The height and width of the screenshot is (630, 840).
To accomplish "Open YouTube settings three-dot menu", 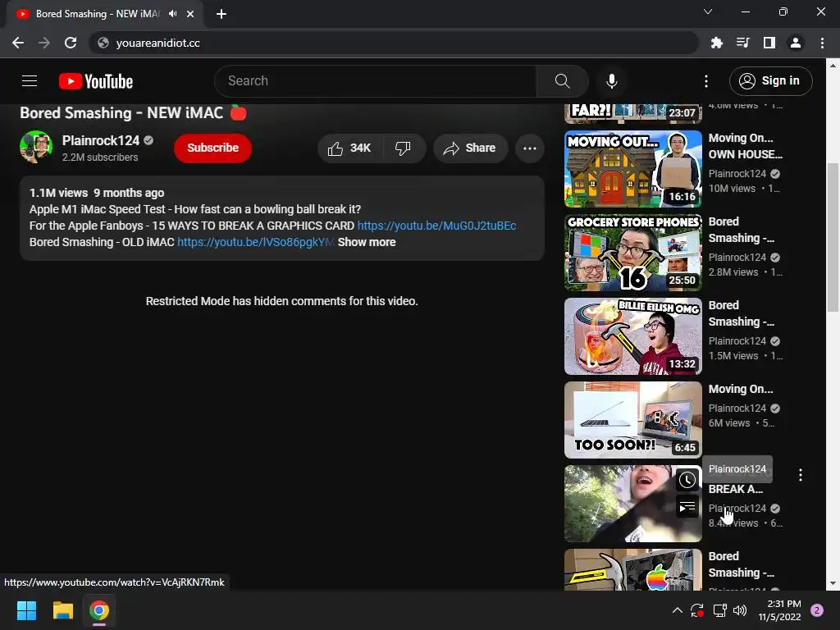I will [706, 81].
